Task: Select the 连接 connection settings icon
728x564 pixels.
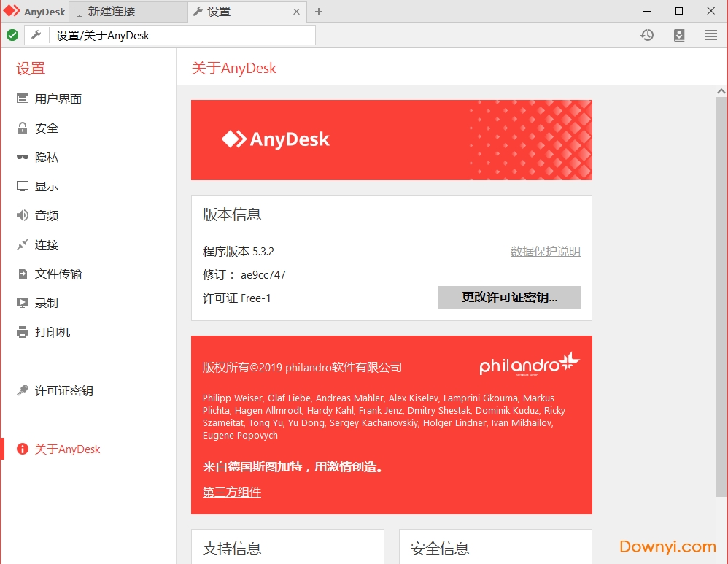Action: pyautogui.click(x=44, y=244)
